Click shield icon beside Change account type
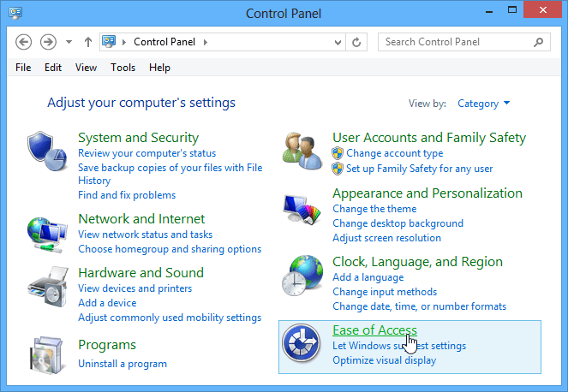The image size is (568, 392). coord(338,153)
